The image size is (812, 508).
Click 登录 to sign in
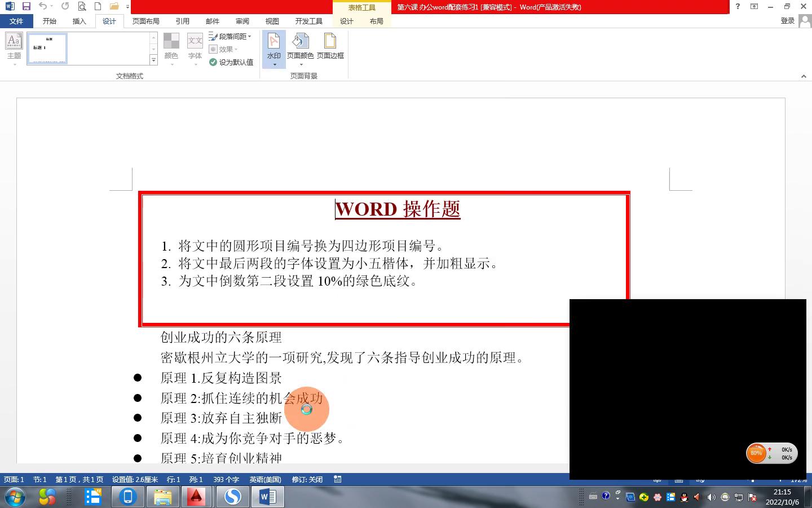tap(787, 21)
